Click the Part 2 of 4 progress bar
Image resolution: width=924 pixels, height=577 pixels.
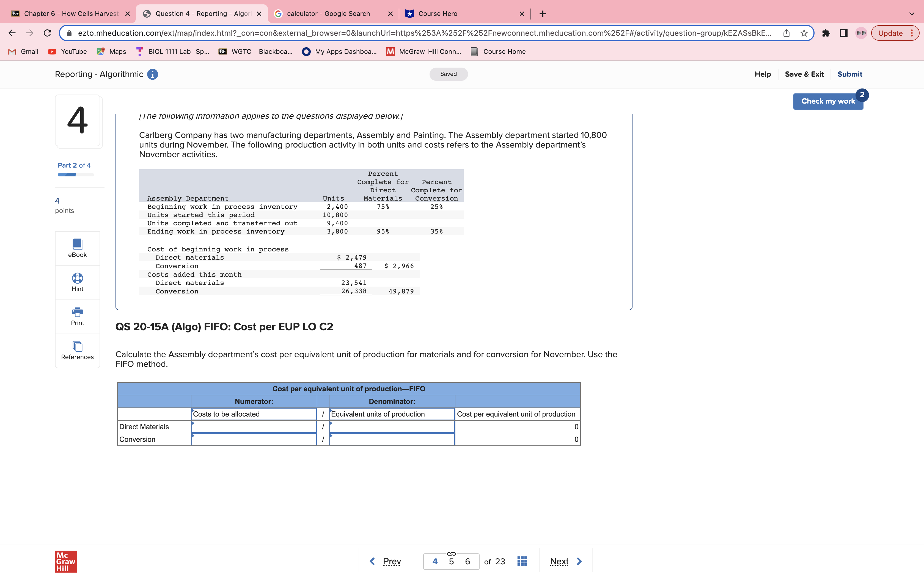76,175
